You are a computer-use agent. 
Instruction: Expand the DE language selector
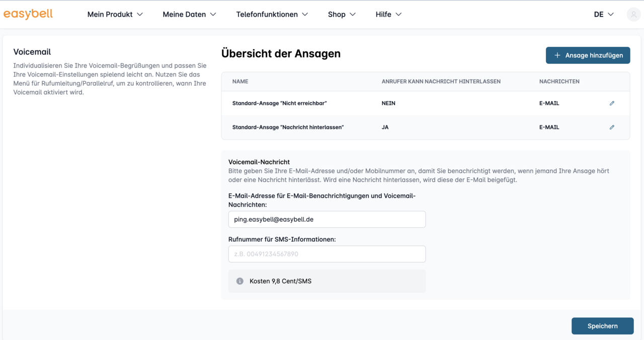(x=604, y=15)
